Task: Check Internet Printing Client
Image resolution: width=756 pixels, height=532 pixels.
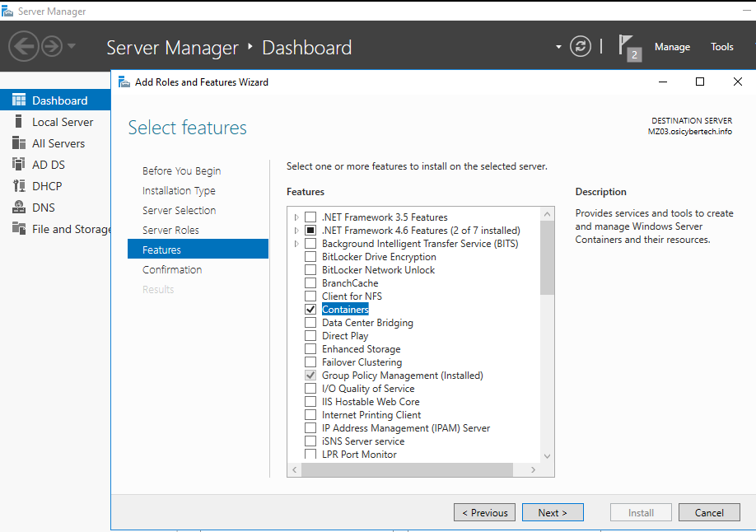Action: (310, 415)
